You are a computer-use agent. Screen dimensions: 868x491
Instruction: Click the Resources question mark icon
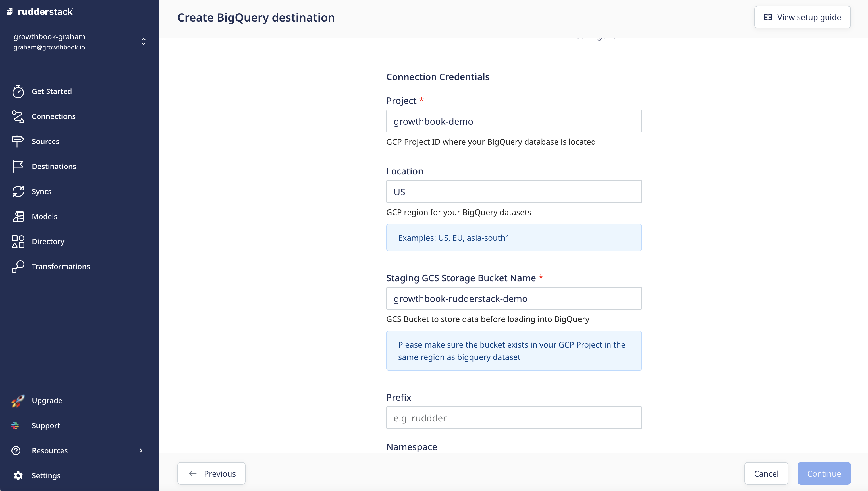(x=16, y=451)
